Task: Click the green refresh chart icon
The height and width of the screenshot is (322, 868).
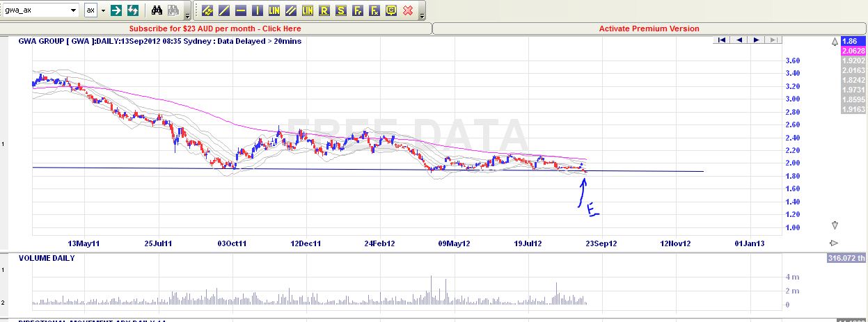Action: [132, 10]
